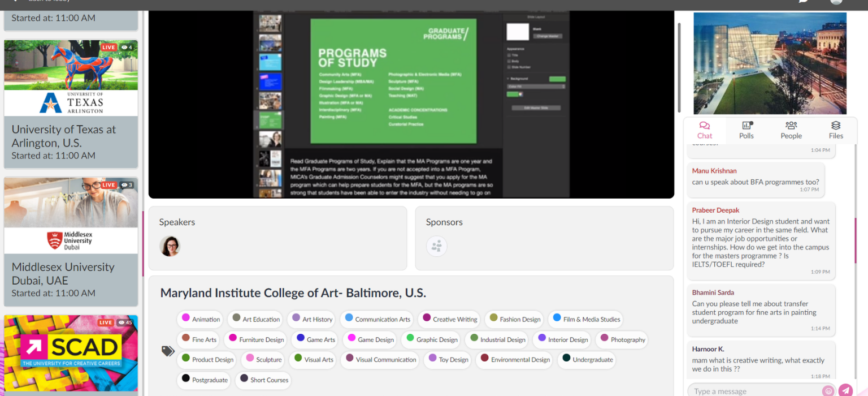Select the Visual Communication tag
The width and height of the screenshot is (868, 396).
(x=380, y=359)
